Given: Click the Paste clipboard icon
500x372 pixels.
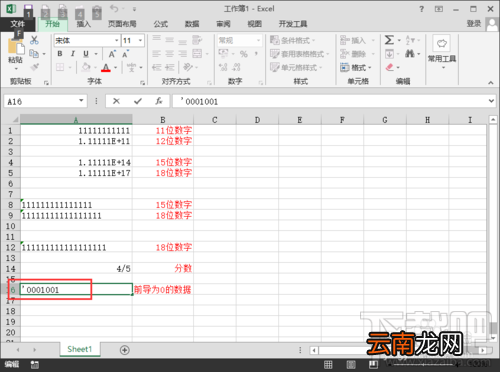Looking at the screenshot, I should click(x=15, y=47).
